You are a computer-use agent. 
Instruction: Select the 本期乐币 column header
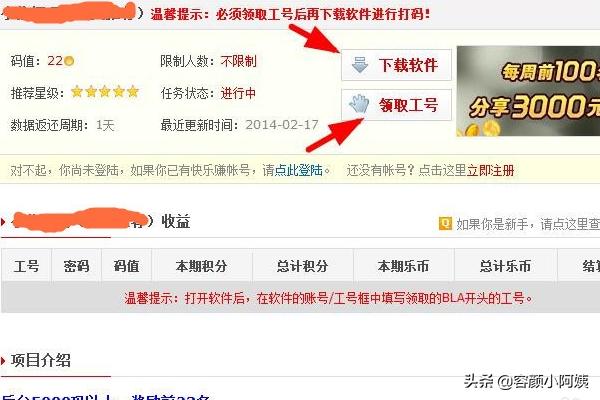point(403,266)
